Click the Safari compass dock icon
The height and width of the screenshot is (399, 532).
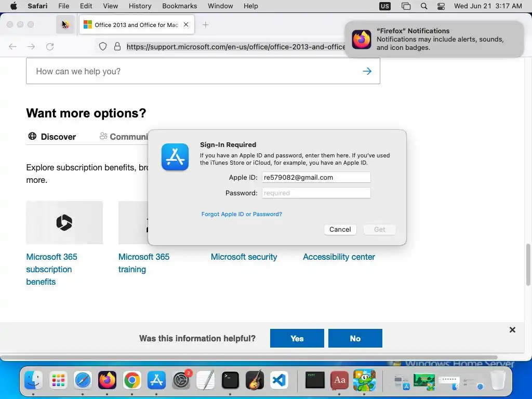point(83,380)
